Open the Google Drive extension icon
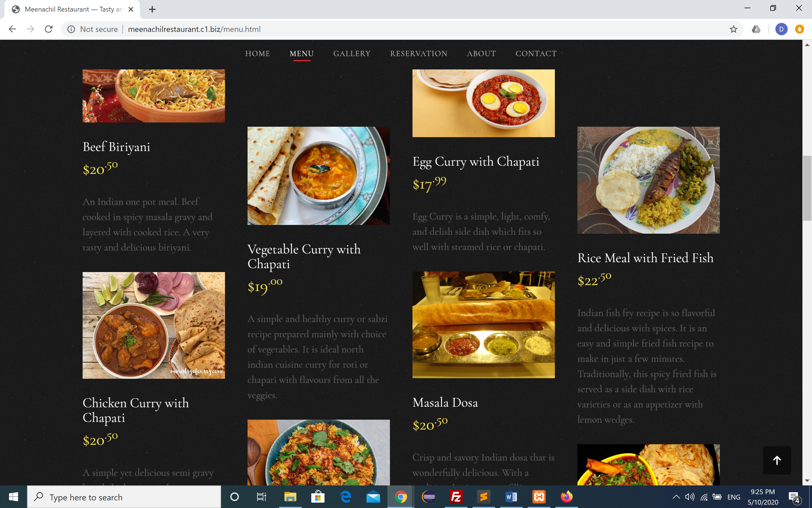 756,29
